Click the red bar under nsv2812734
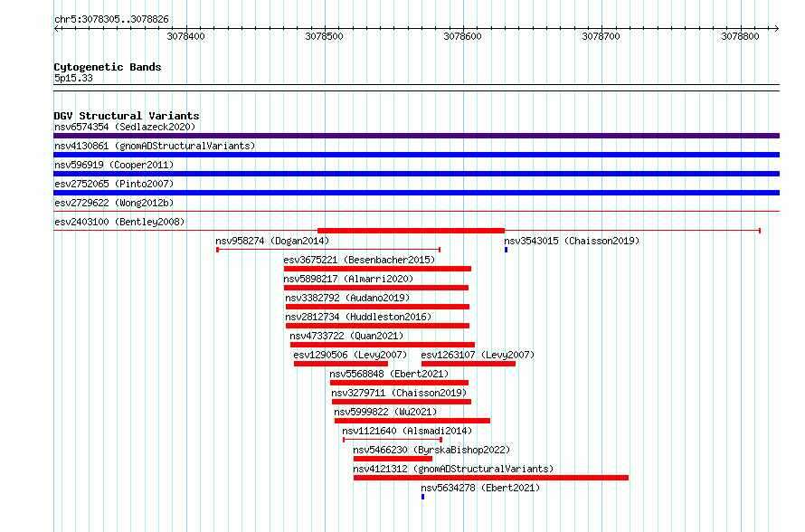The height and width of the screenshot is (532, 805). pos(377,326)
